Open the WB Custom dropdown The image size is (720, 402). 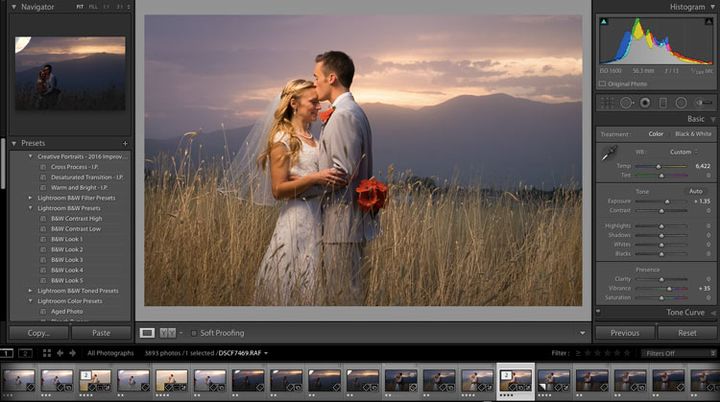[683, 152]
